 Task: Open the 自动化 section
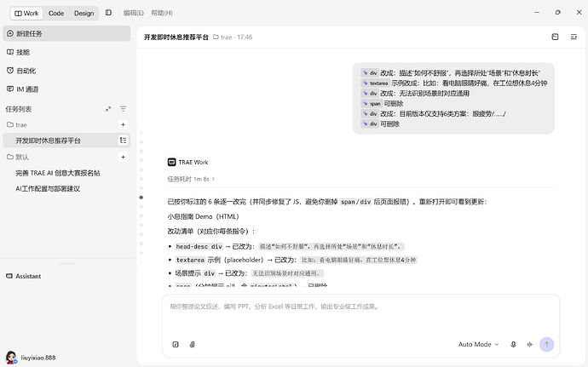coord(66,71)
